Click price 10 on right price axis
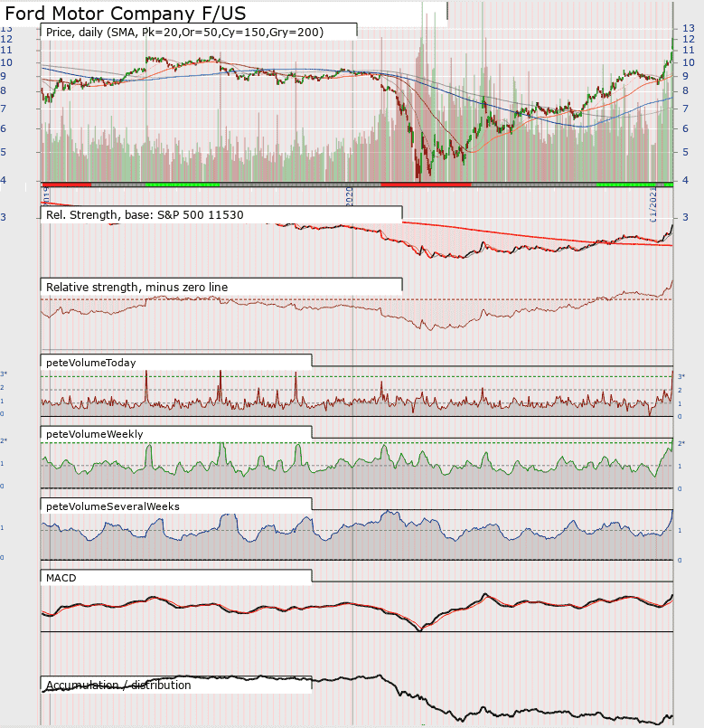 coord(689,62)
